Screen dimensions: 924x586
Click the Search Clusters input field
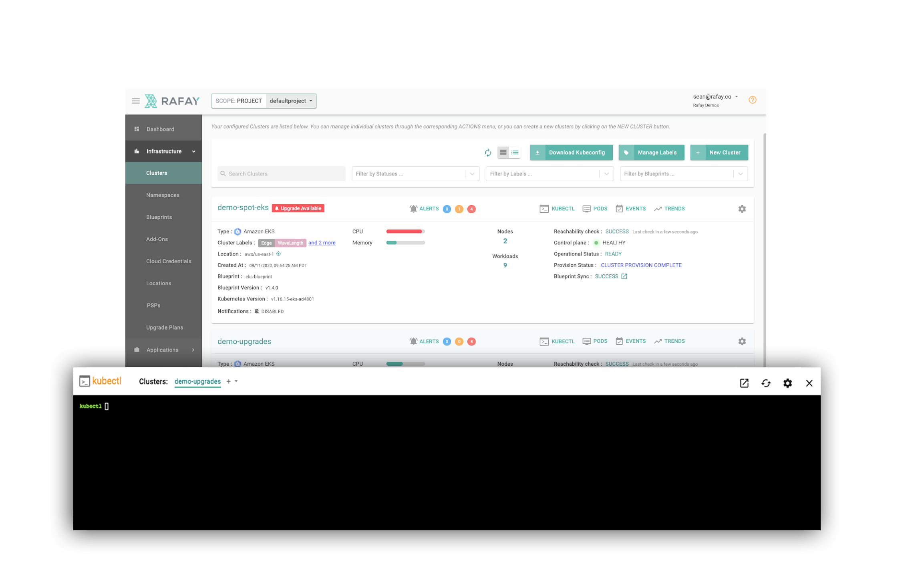[281, 172]
